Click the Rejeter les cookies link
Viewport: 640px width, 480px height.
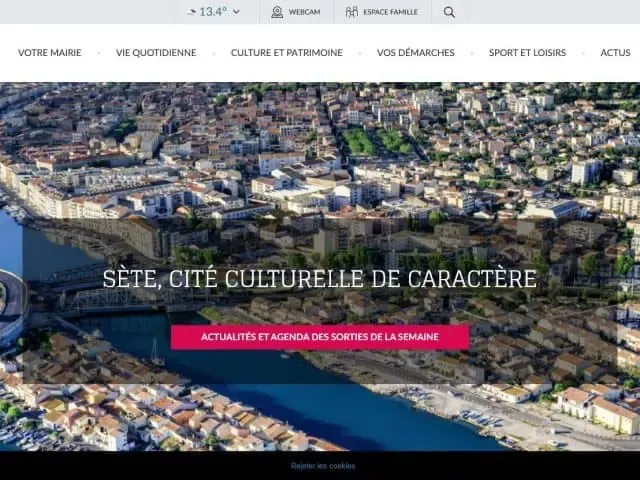pos(323,466)
